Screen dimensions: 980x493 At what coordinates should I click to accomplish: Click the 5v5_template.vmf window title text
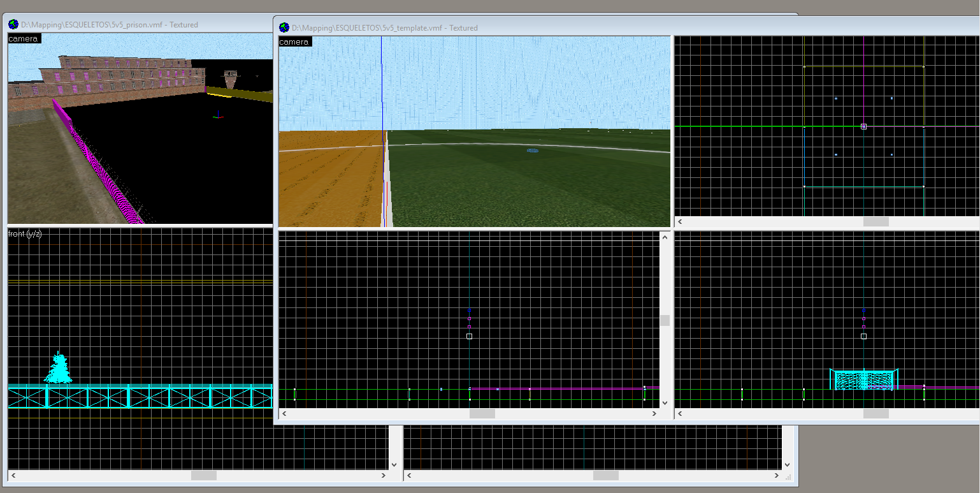(384, 27)
